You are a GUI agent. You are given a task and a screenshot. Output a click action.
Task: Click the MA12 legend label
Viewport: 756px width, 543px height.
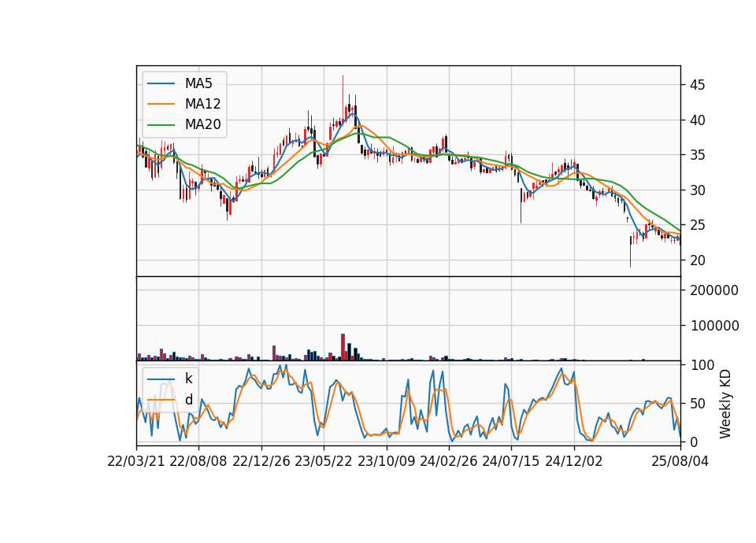(202, 104)
